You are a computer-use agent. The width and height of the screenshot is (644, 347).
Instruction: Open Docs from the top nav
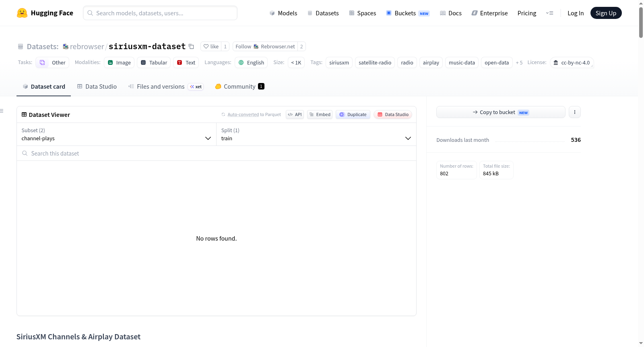pyautogui.click(x=451, y=13)
